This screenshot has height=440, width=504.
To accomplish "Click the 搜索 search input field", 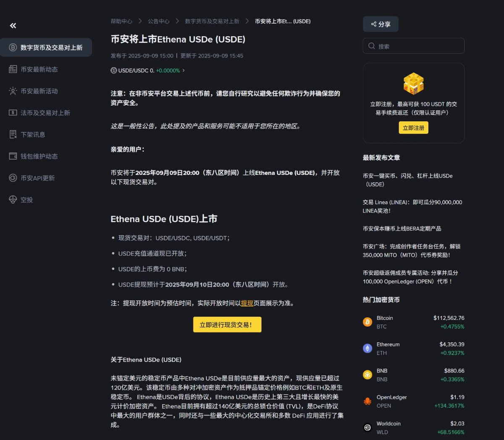I will [x=414, y=46].
